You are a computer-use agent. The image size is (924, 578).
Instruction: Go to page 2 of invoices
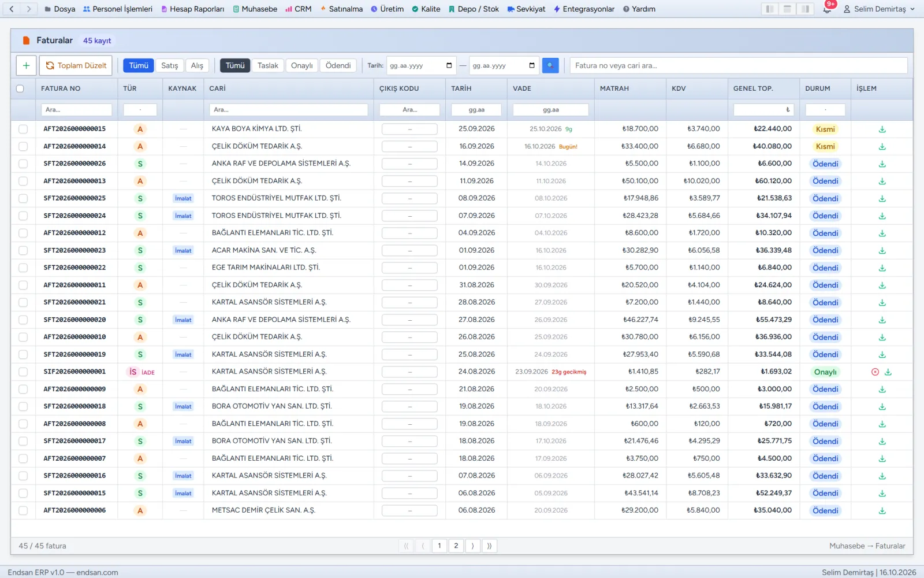(456, 546)
